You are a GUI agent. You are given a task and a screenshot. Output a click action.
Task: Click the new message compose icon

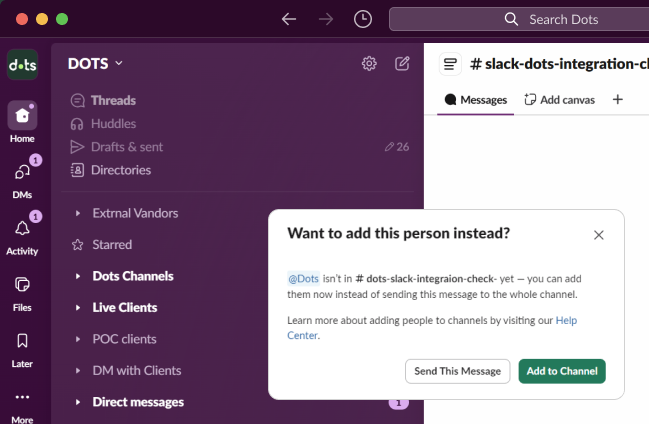pyautogui.click(x=402, y=63)
